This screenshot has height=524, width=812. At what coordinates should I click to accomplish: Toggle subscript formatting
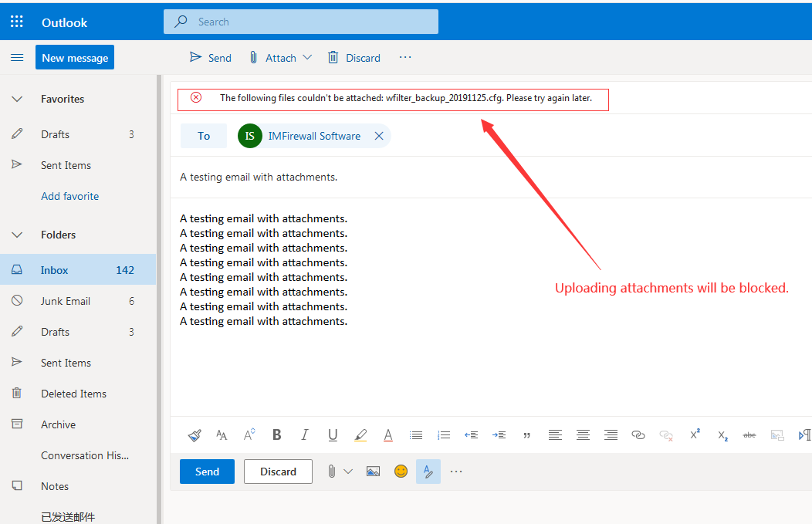coord(722,436)
